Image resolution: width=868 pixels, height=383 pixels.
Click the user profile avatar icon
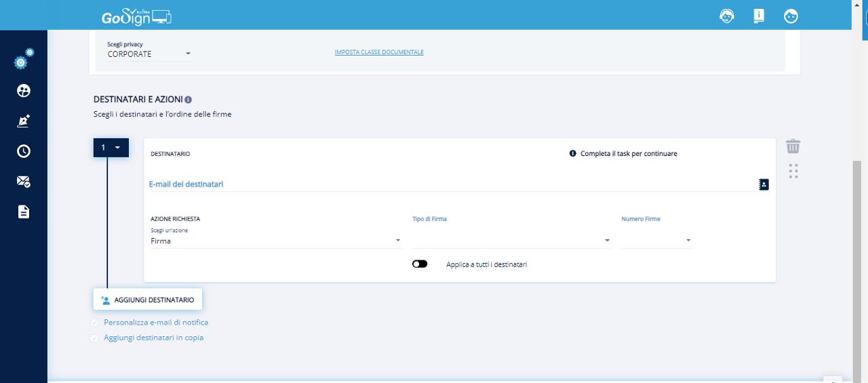point(791,16)
